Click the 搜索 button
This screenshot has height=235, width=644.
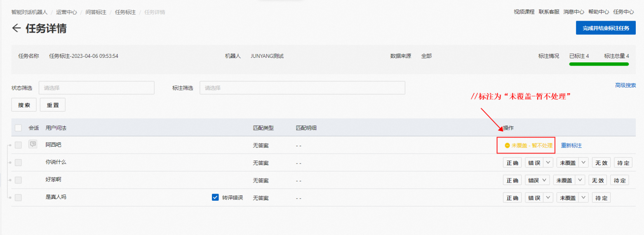[x=24, y=105]
